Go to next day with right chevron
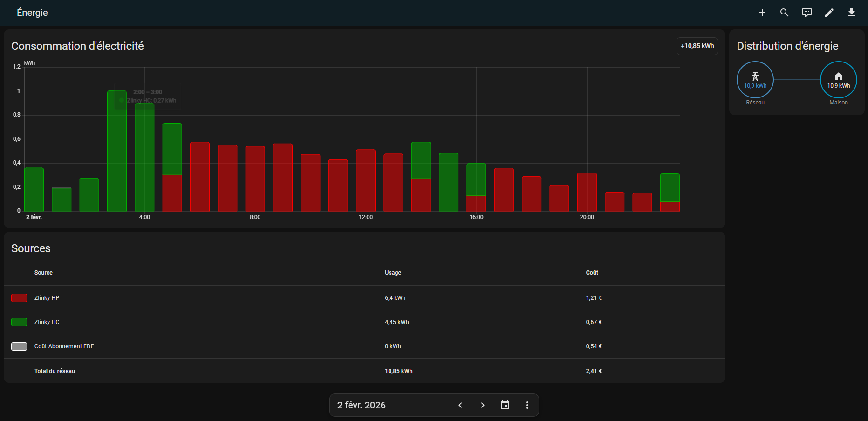 click(x=483, y=405)
